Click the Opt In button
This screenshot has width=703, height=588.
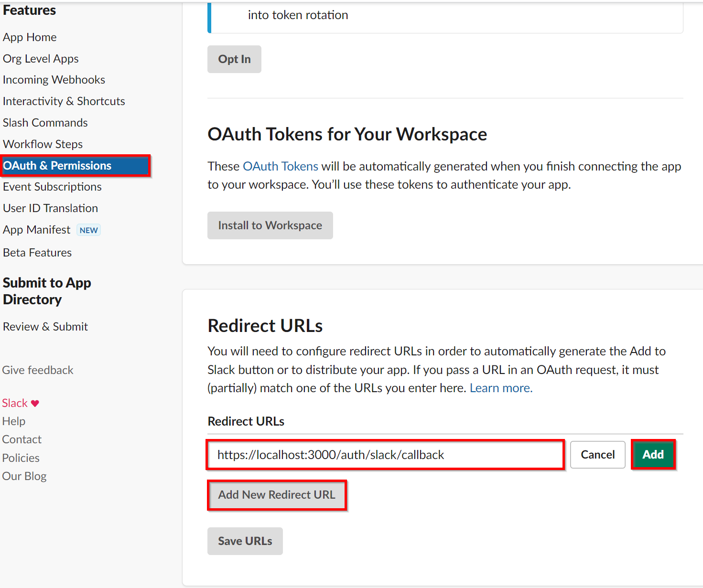pos(234,59)
